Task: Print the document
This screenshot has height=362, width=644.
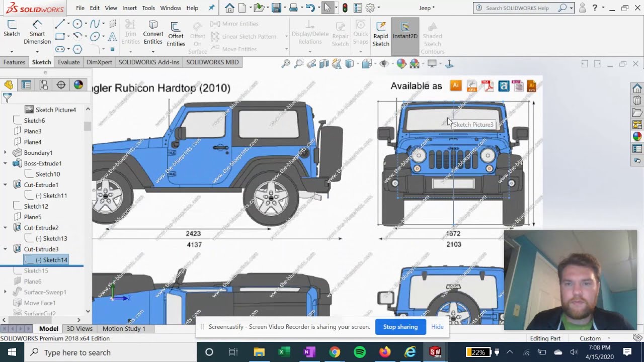Action: coord(293,8)
